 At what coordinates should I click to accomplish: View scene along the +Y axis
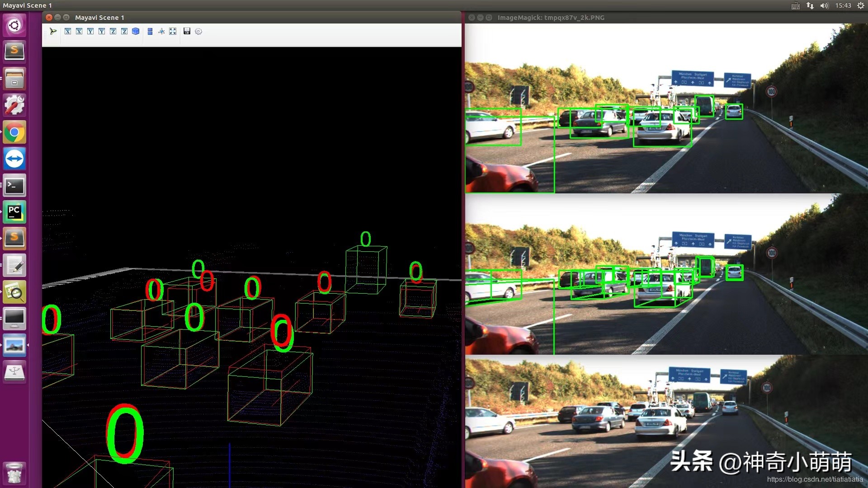pos(90,32)
